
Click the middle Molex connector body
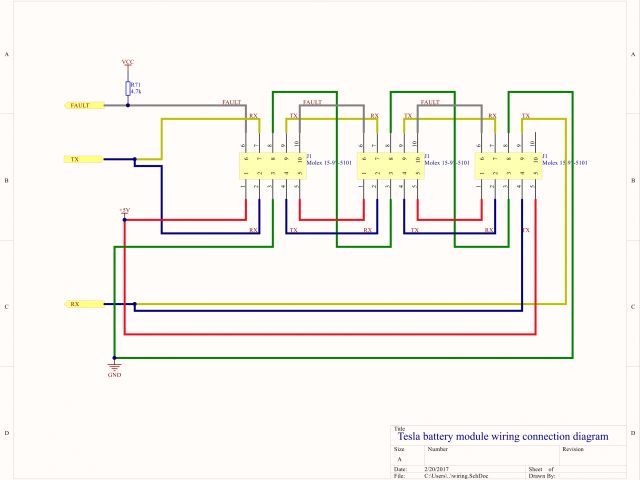click(390, 166)
